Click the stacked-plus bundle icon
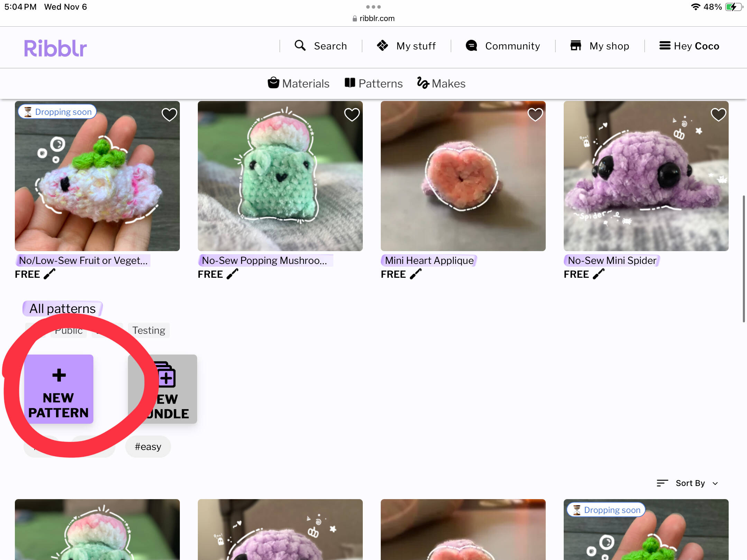Screen dimensions: 747x560 (x=165, y=375)
